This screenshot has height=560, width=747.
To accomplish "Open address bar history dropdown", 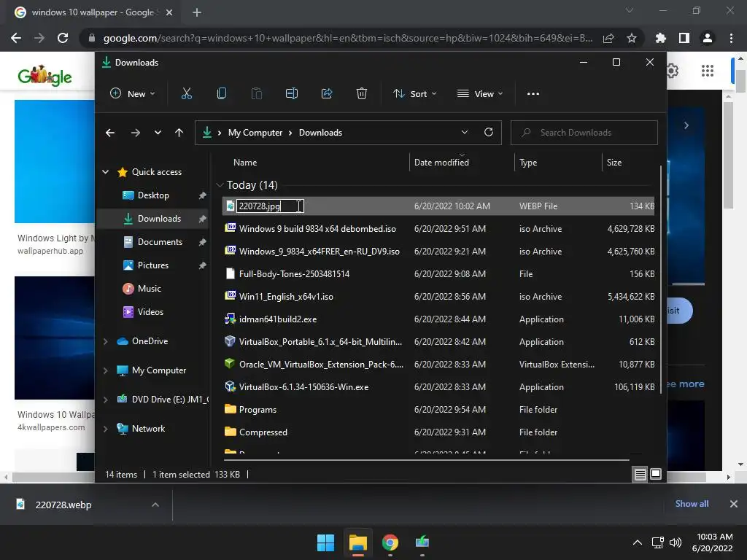I will (465, 133).
